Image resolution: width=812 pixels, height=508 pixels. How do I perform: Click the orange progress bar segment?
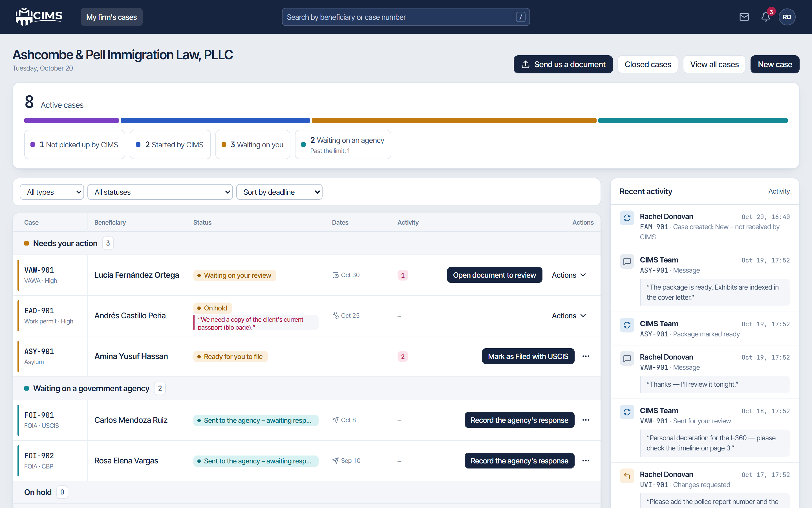click(454, 121)
